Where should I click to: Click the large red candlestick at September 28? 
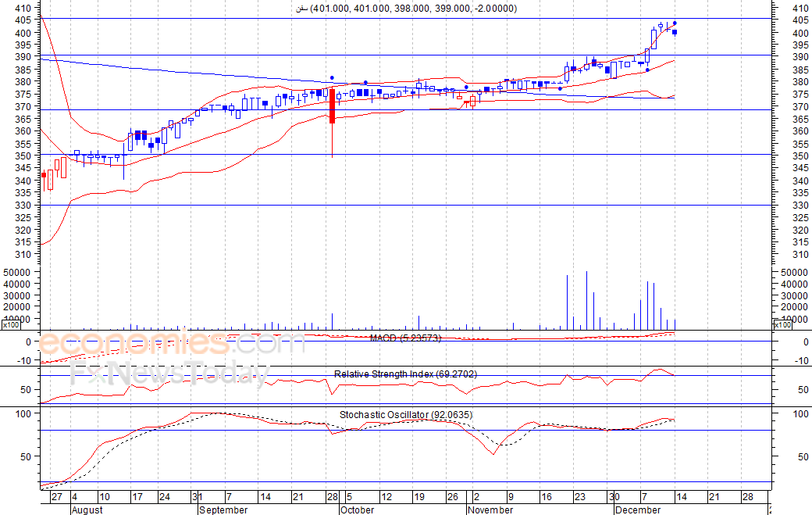(332, 106)
